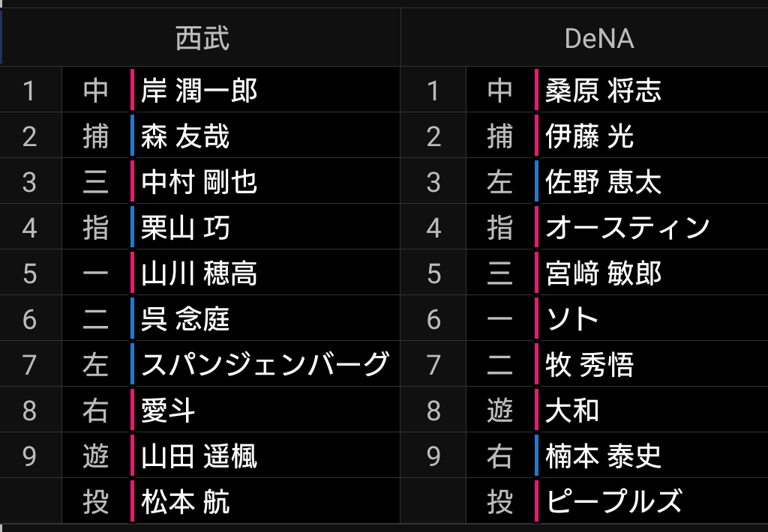Click 呉 念庭 in batting order

click(185, 319)
